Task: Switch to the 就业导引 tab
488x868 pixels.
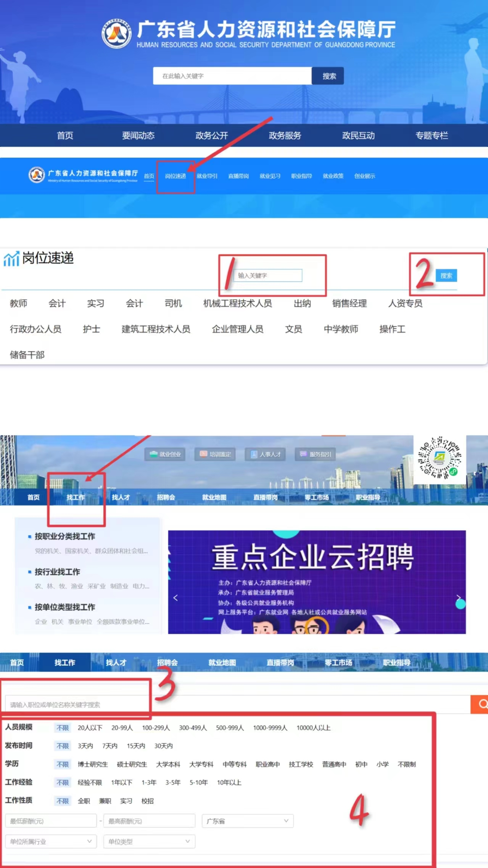Action: click(207, 176)
